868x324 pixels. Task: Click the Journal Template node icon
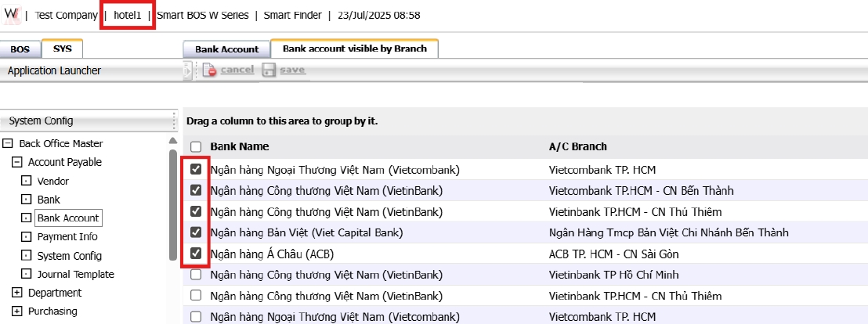coord(27,274)
